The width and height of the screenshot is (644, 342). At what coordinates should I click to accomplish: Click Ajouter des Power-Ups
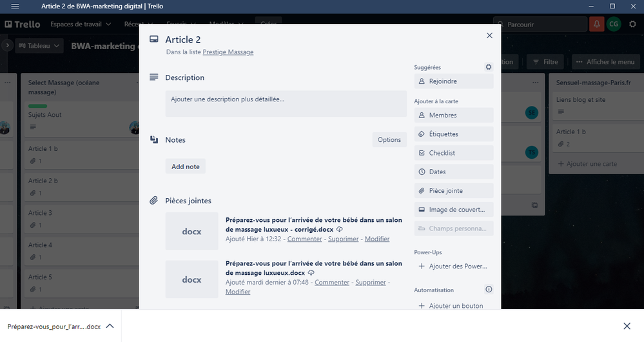pyautogui.click(x=453, y=267)
